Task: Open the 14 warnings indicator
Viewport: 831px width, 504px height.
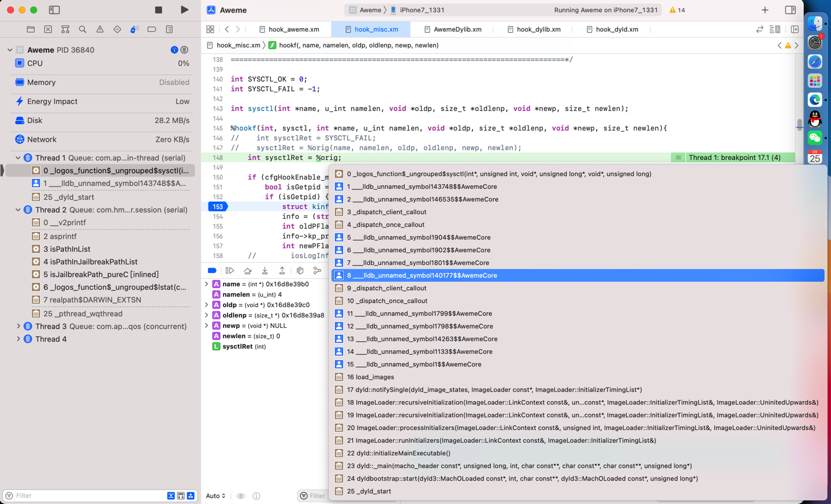Action: pyautogui.click(x=677, y=10)
